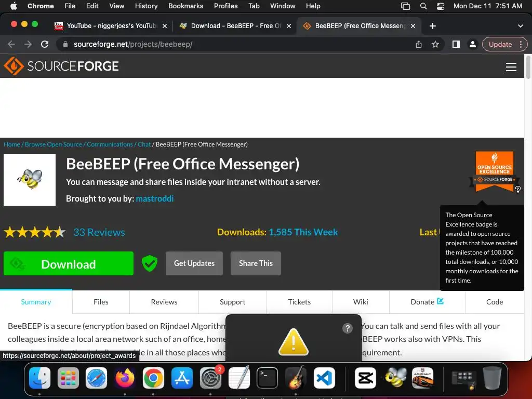532x399 pixels.
Task: Launch Firefox from the dock
Action: pyautogui.click(x=125, y=378)
